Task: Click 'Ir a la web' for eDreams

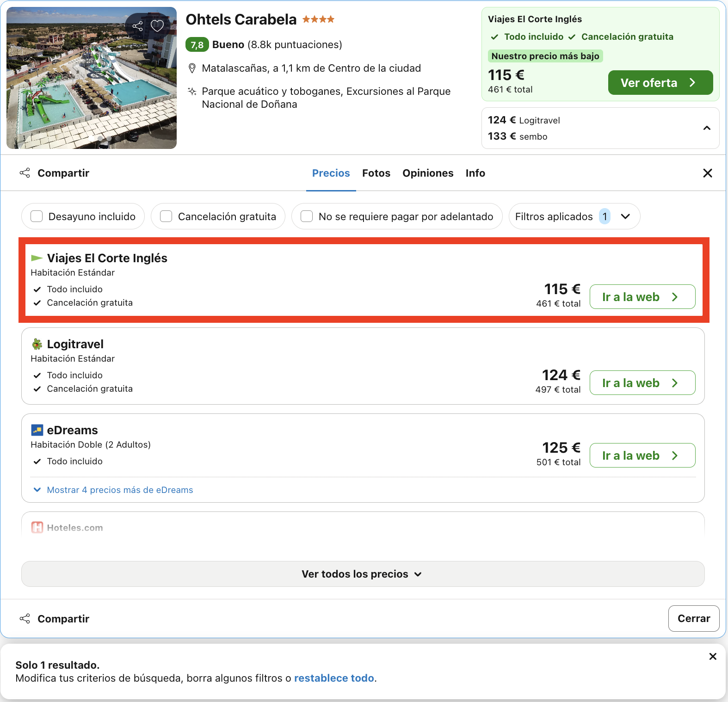Action: [642, 456]
